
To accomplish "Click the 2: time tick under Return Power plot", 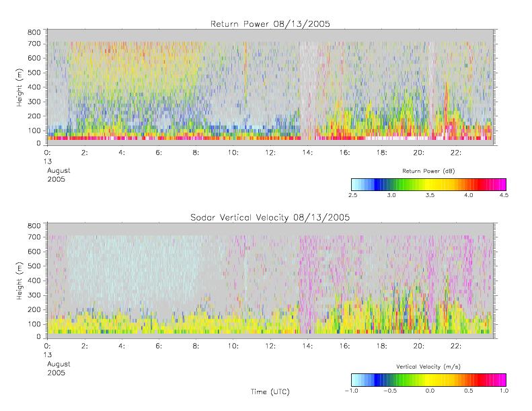I will (x=85, y=153).
